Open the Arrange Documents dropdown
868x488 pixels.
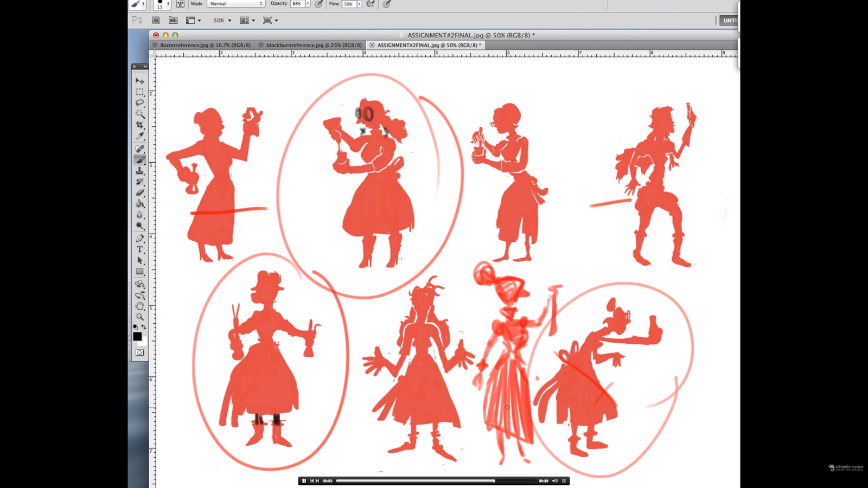pos(247,20)
